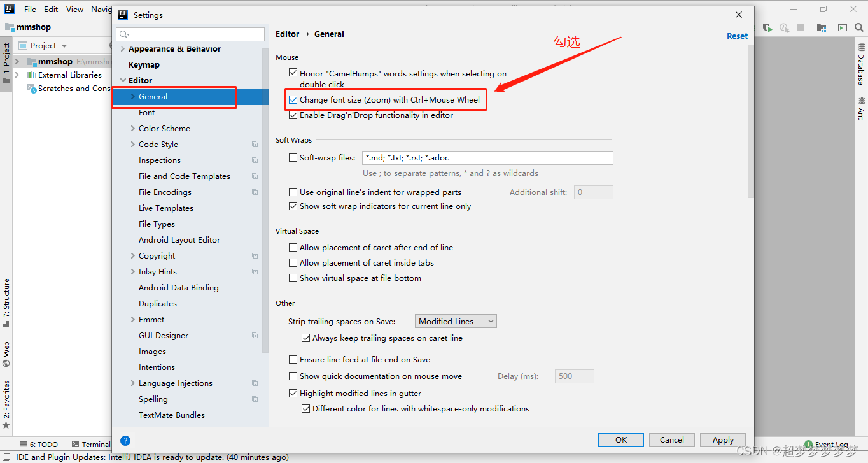This screenshot has height=463, width=868.
Task: Expand the Color Scheme settings node
Action: coord(132,129)
